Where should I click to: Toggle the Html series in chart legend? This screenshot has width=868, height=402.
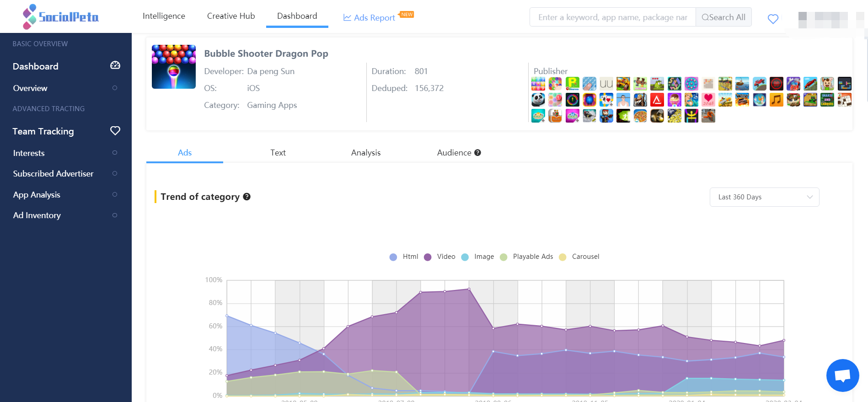coord(404,257)
